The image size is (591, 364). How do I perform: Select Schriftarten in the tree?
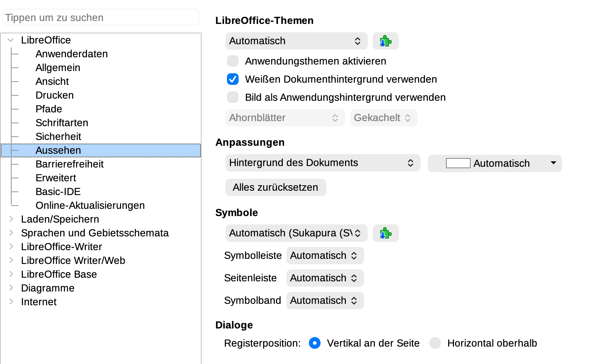coord(62,123)
